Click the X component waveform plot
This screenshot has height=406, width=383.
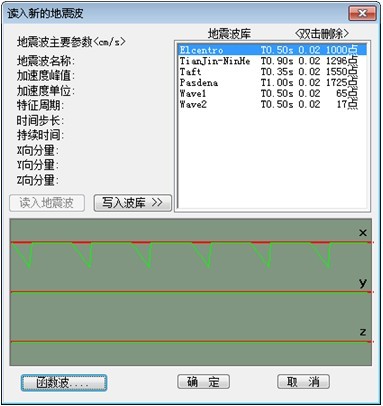(x=191, y=253)
